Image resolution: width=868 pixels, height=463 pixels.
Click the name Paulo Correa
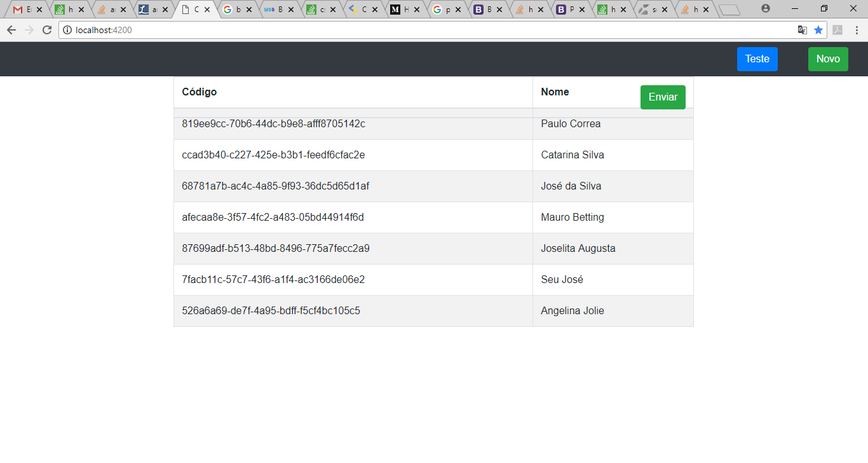coord(571,124)
